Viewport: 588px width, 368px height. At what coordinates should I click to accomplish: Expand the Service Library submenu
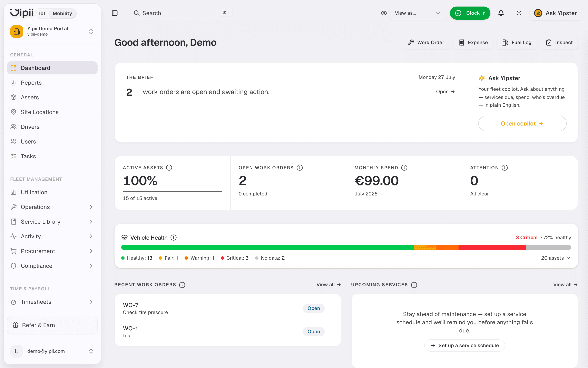91,222
